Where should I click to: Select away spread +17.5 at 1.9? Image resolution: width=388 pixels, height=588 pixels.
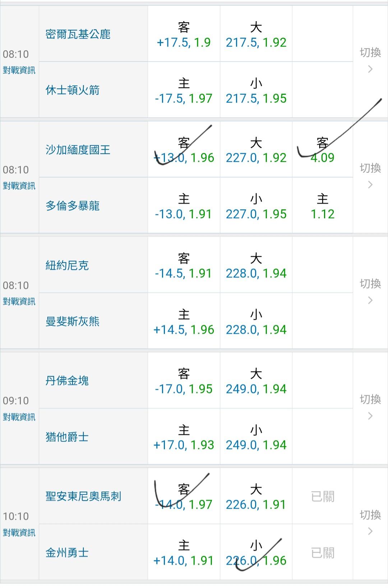pos(184,35)
